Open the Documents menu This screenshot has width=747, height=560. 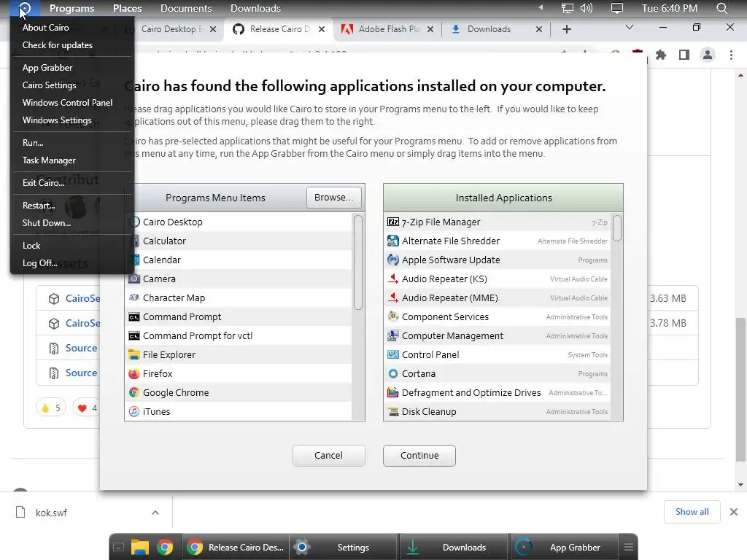click(x=186, y=8)
